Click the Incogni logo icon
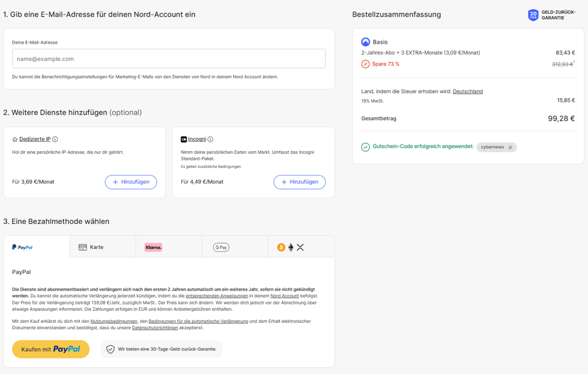The height and width of the screenshot is (374, 588). (184, 139)
